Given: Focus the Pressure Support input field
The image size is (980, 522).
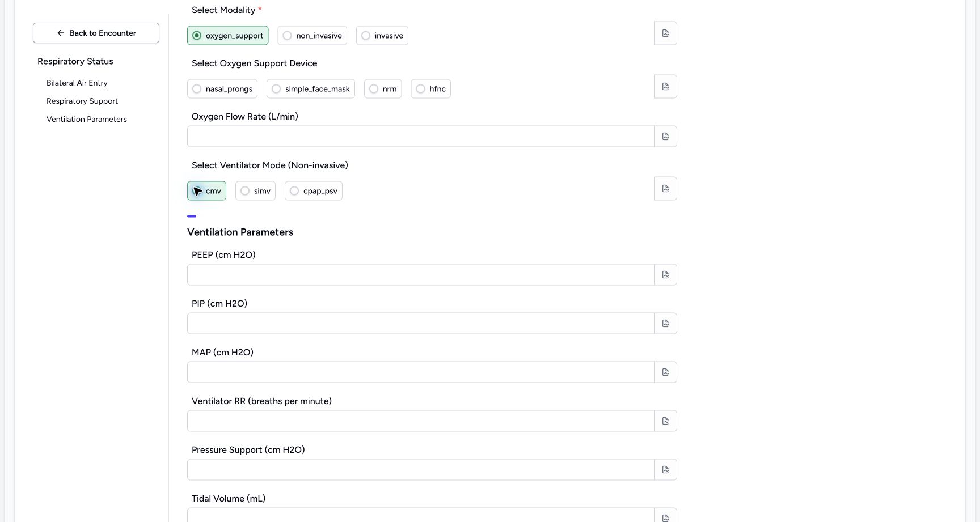Looking at the screenshot, I should point(421,470).
